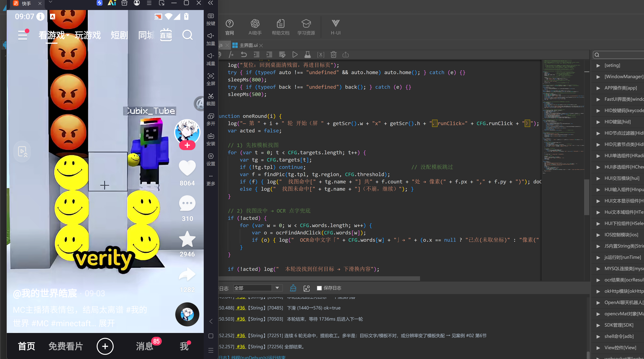The height and width of the screenshot is (359, 644).
Task: Expand the [seting] tree node
Action: coord(598,65)
